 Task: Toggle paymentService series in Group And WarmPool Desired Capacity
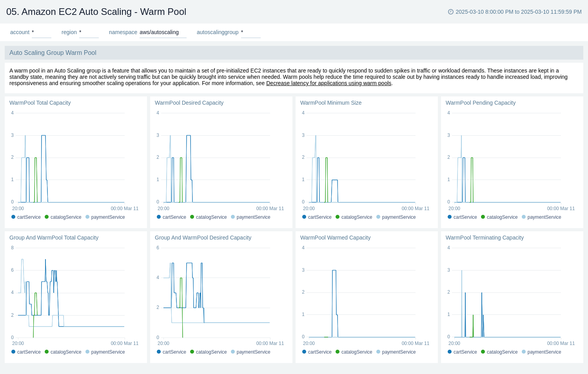pos(233,352)
